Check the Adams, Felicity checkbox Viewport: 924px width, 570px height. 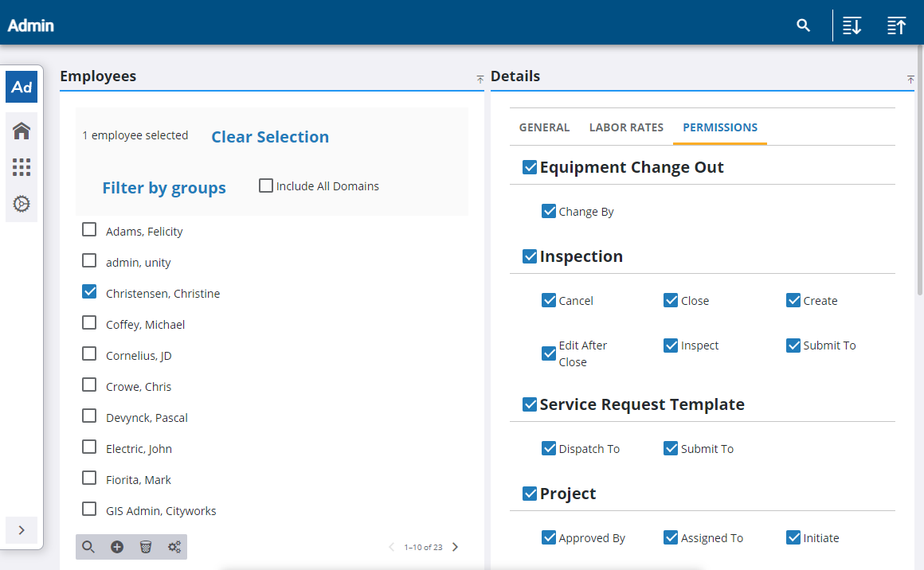(90, 230)
